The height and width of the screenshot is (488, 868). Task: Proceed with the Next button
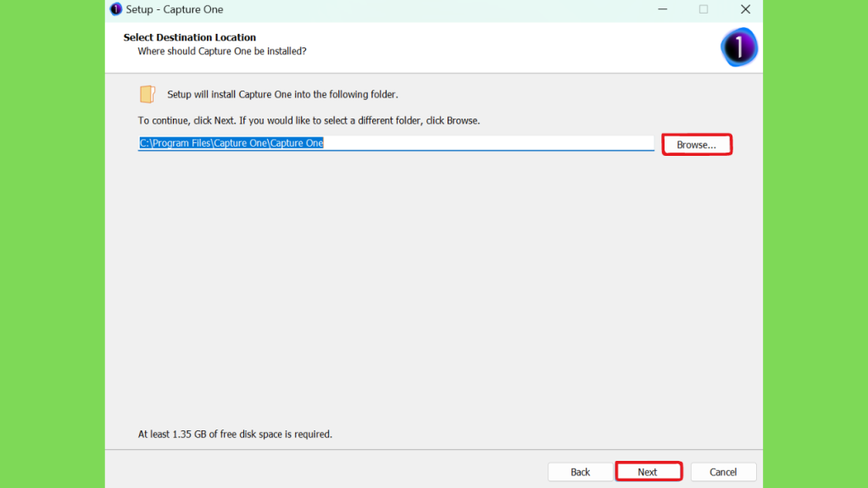648,471
